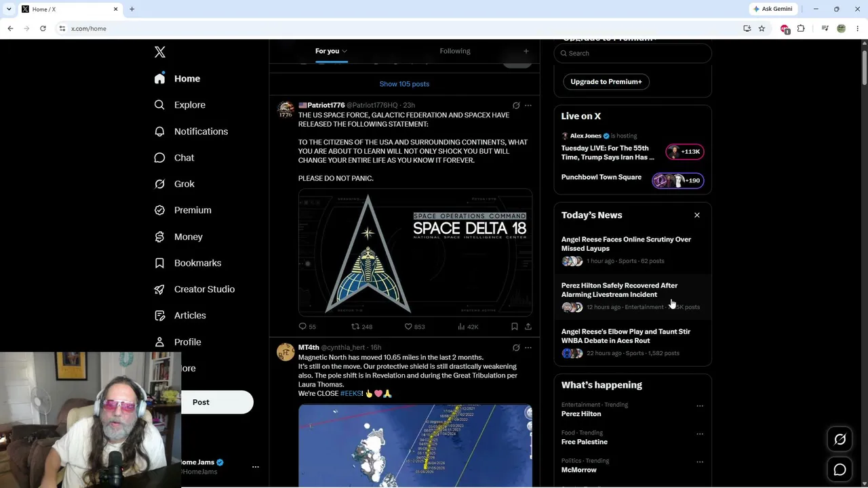868x488 pixels.
Task: Open the floating Grok button
Action: coord(840,439)
